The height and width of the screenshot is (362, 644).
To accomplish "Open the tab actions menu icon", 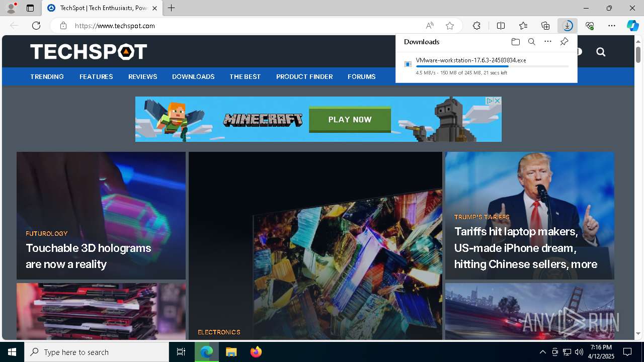I will 30,8.
